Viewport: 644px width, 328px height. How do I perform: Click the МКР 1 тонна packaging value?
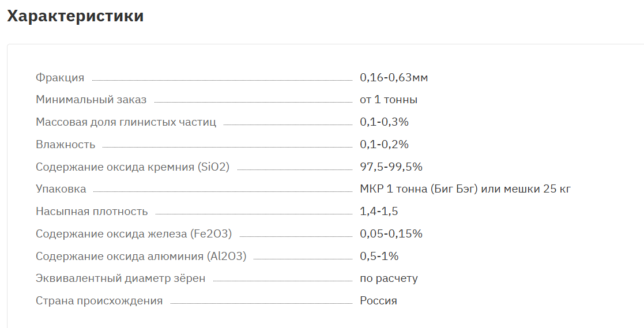pyautogui.click(x=465, y=189)
